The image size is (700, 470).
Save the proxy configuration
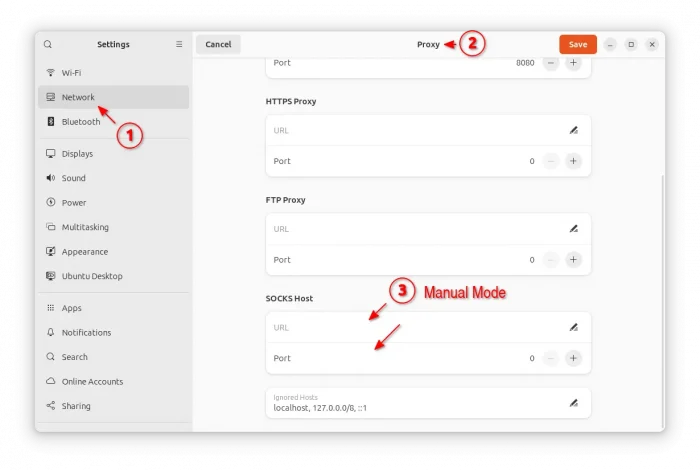point(578,45)
